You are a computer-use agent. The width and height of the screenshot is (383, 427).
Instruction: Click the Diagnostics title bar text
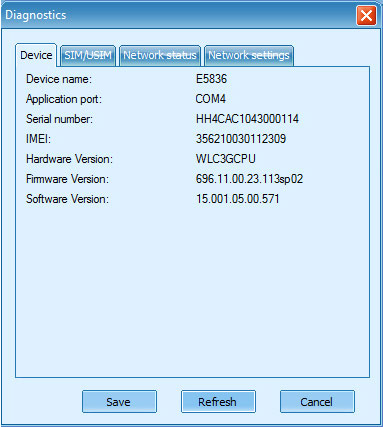(x=36, y=15)
